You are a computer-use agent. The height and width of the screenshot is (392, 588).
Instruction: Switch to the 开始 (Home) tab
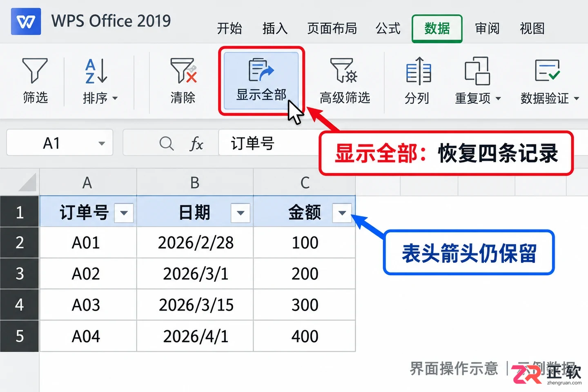[x=229, y=28]
